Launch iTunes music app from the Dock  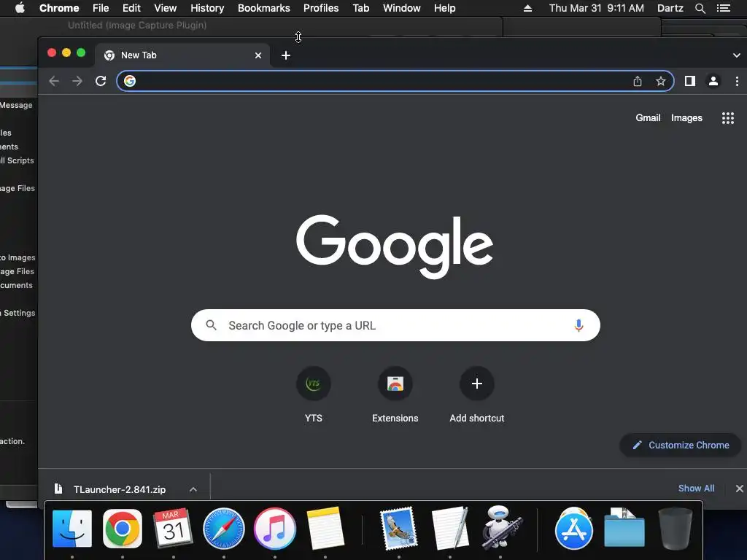coord(275,529)
